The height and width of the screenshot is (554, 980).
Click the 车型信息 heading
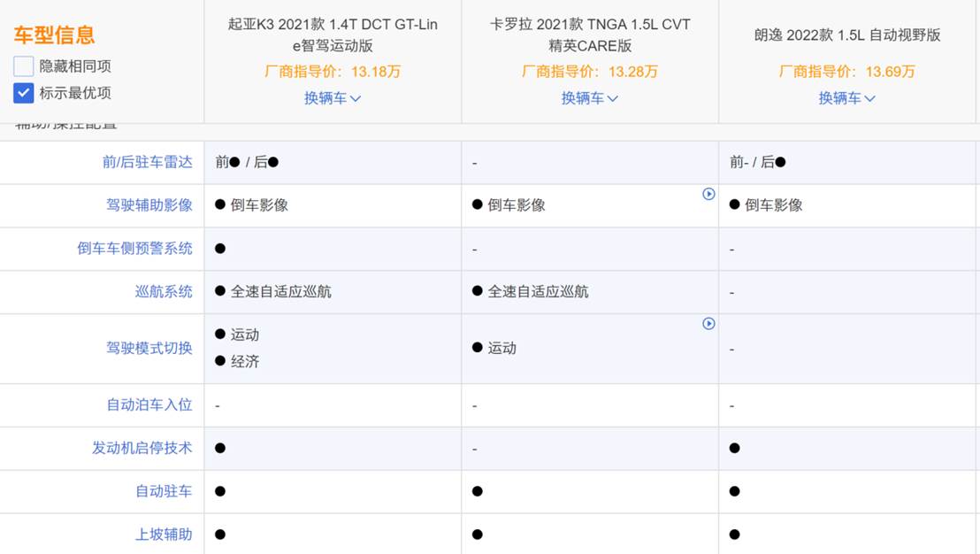[x=55, y=35]
